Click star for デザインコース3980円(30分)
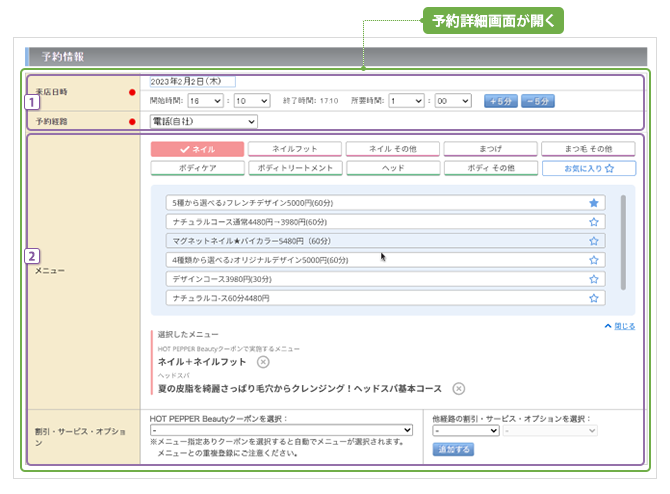The width and height of the screenshot is (670, 494). tap(594, 279)
